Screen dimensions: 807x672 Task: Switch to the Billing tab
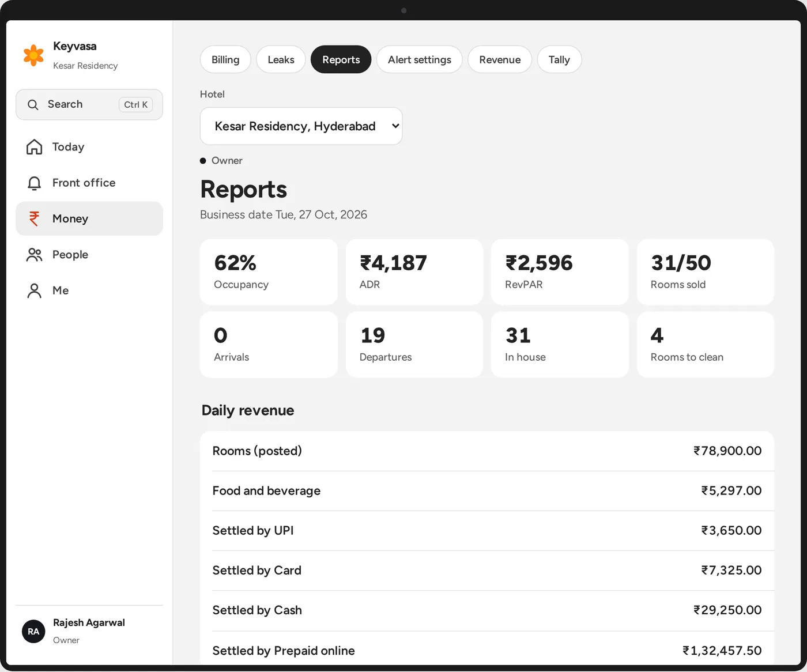(225, 59)
